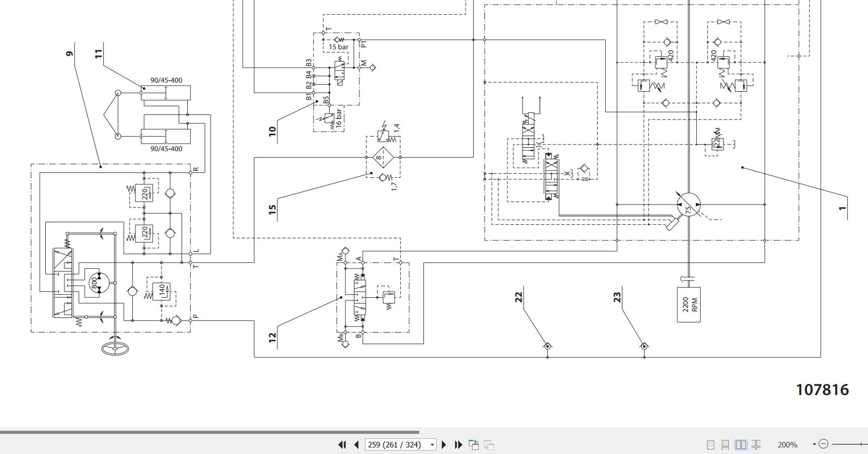Viewport: 868px width, 454px height.
Task: Switch to single page view
Action: pos(710,444)
